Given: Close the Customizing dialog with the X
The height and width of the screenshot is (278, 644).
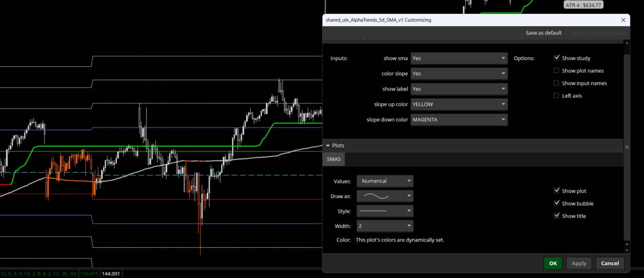Looking at the screenshot, I should (623, 20).
